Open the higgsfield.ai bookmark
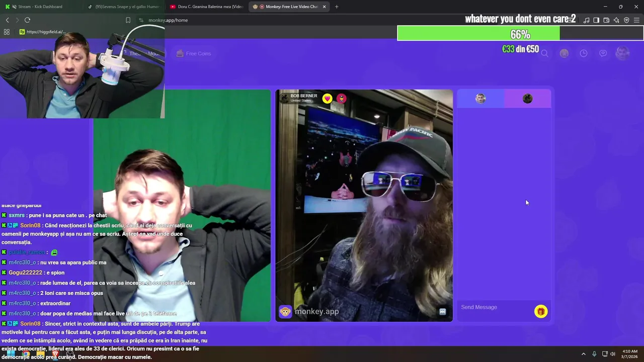This screenshot has width=644, height=362. click(x=42, y=32)
